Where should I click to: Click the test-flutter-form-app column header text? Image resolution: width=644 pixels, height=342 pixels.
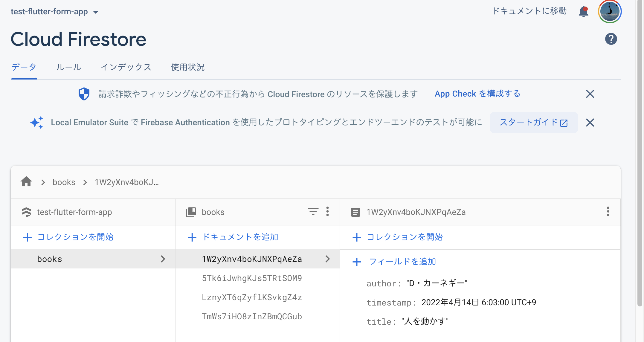tap(74, 212)
